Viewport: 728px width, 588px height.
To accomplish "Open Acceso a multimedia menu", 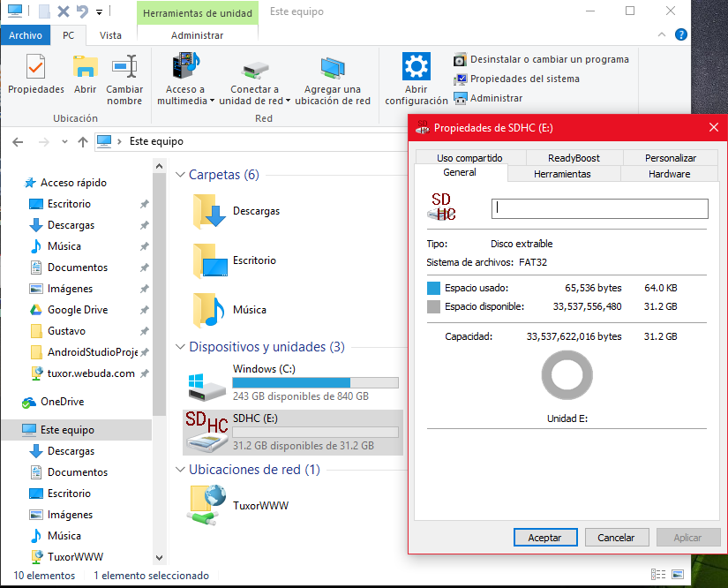I will (x=185, y=79).
